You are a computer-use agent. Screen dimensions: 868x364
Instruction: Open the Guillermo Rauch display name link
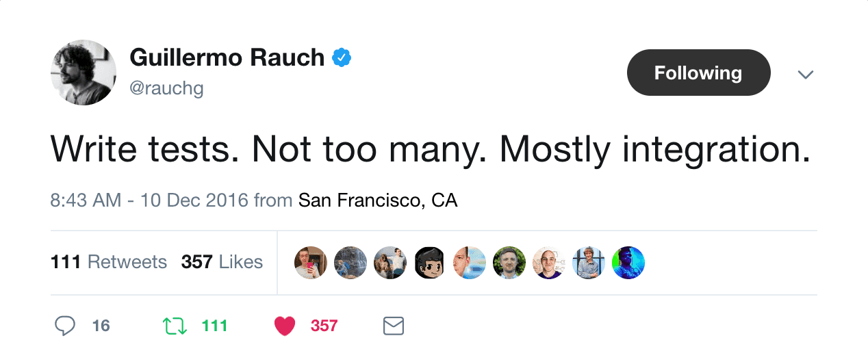click(x=227, y=58)
